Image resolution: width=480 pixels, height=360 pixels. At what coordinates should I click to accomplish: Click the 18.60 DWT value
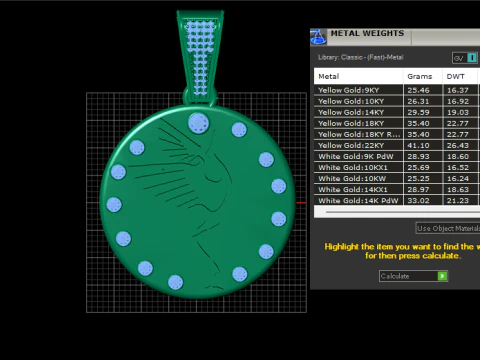[x=458, y=156]
